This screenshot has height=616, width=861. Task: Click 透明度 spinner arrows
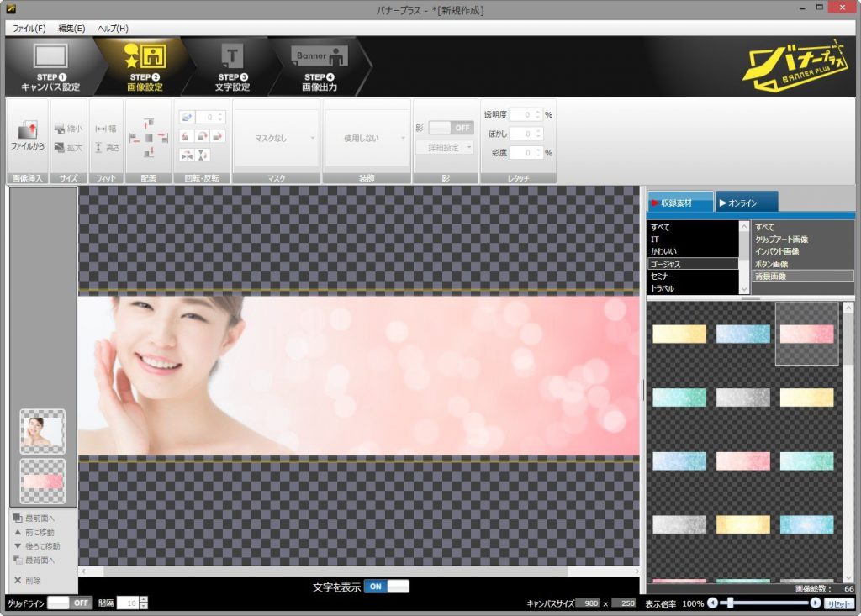coord(538,115)
